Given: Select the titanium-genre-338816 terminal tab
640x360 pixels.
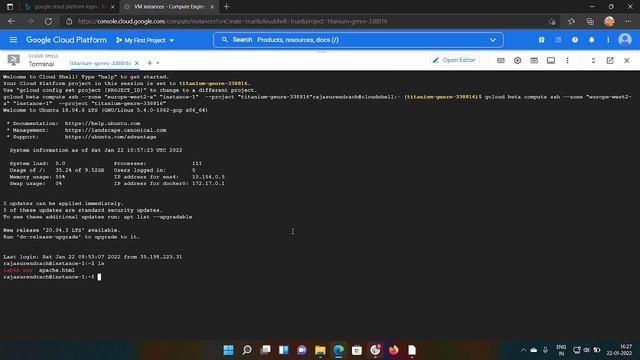Looking at the screenshot, I should point(100,63).
